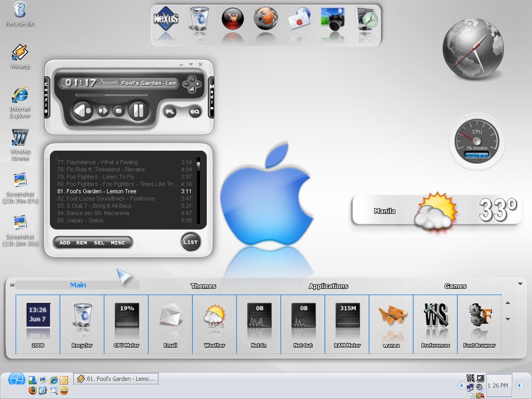This screenshot has height=399, width=532.
Task: Click the Net Out meter in the shelf
Action: tap(303, 325)
